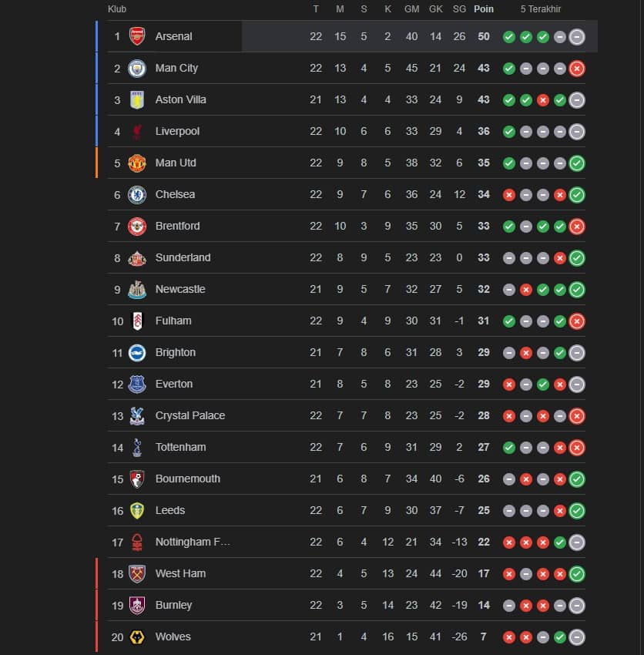The height and width of the screenshot is (655, 644).
Task: Click the Wolves club crest
Action: (x=136, y=637)
